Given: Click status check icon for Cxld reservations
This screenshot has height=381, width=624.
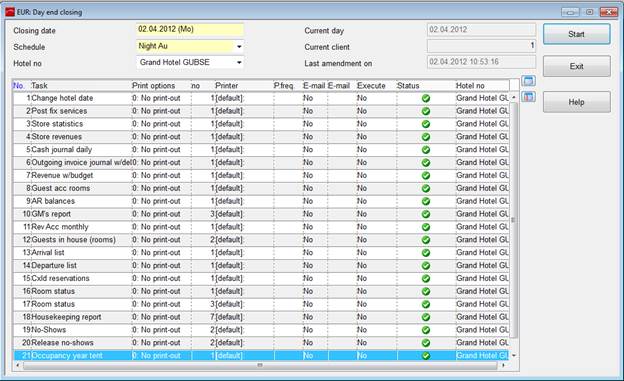Looking at the screenshot, I should [426, 279].
